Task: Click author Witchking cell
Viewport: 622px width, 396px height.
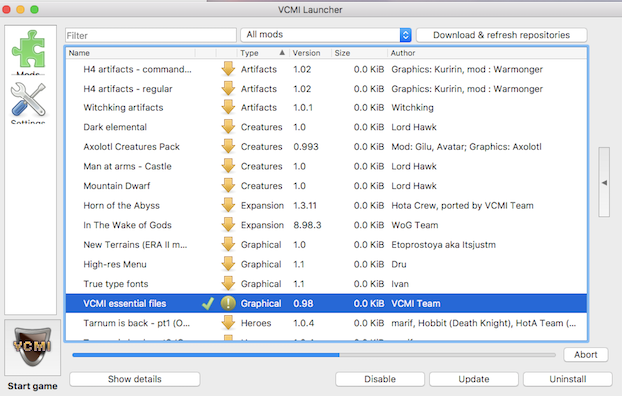Action: (x=412, y=108)
